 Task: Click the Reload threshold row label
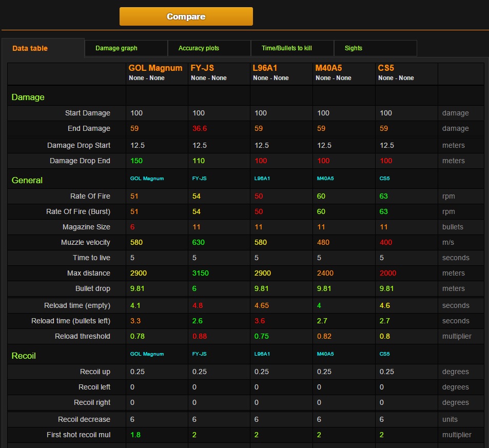82,336
